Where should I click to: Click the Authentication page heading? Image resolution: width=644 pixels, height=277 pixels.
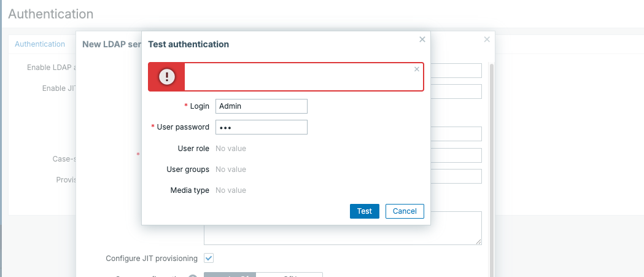[51, 14]
